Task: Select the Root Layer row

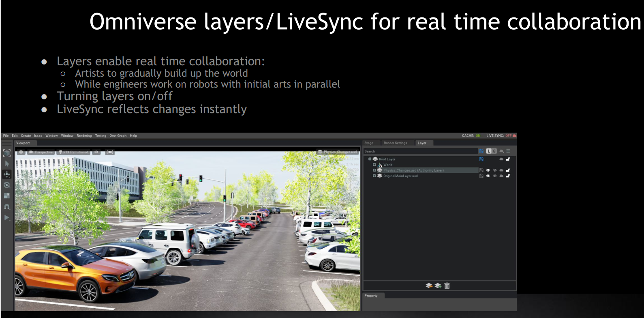Action: click(421, 159)
